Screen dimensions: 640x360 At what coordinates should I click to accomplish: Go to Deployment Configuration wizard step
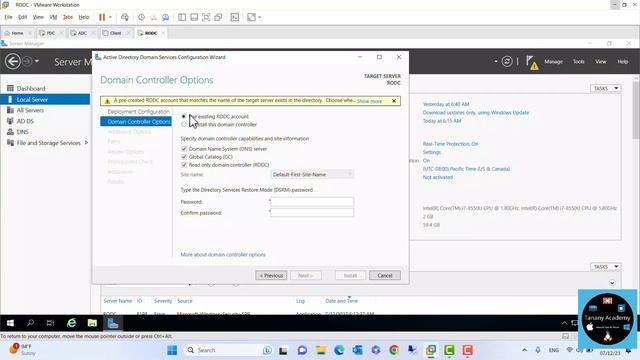click(x=138, y=111)
